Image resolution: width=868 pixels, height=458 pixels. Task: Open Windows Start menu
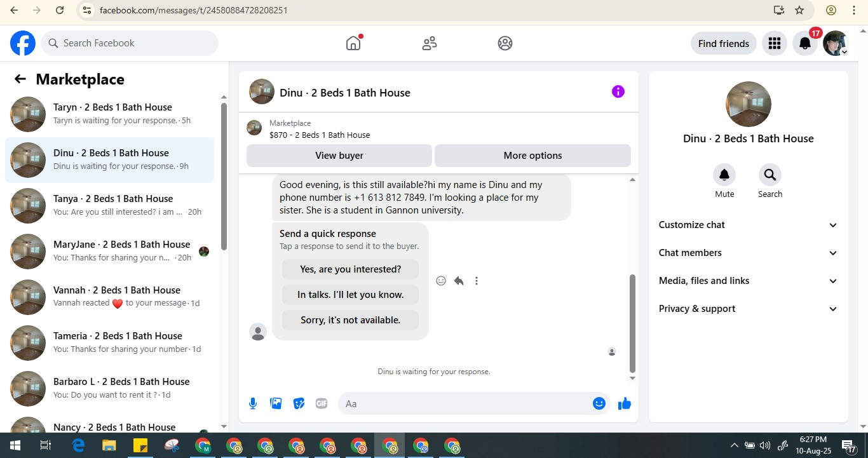[15, 445]
